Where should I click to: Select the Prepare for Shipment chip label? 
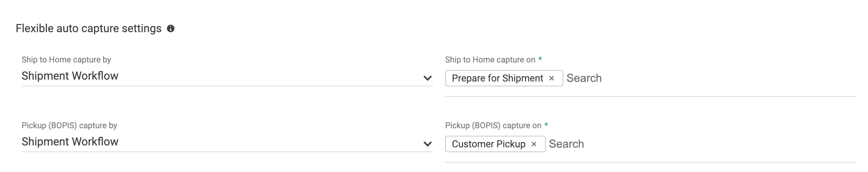click(497, 78)
